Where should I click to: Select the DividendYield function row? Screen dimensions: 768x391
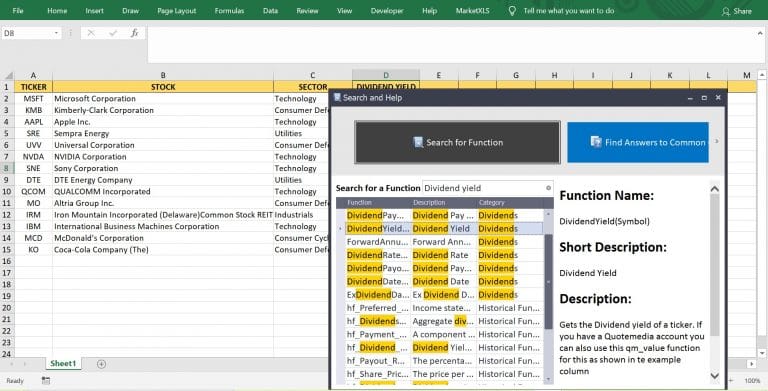tap(444, 228)
